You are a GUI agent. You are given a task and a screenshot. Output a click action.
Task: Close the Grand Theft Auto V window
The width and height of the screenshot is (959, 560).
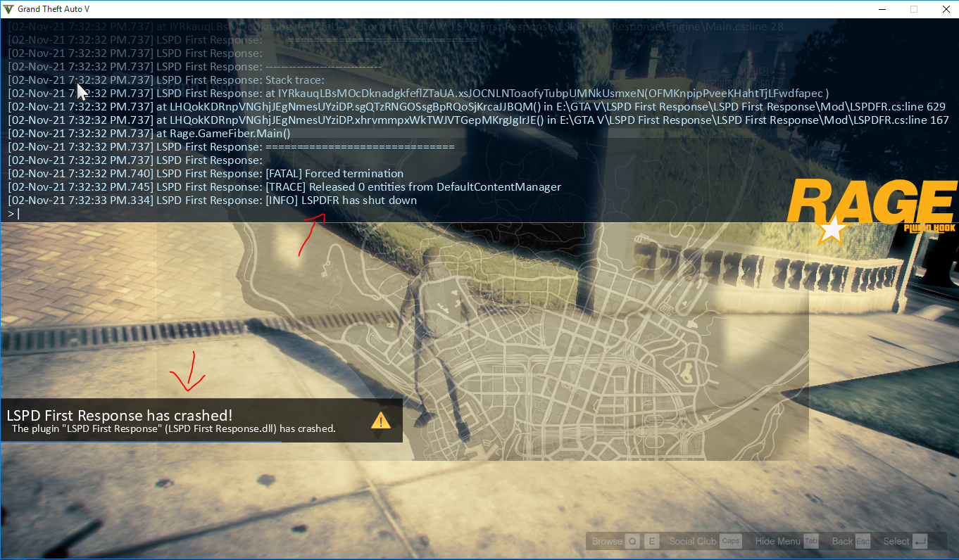coord(945,9)
